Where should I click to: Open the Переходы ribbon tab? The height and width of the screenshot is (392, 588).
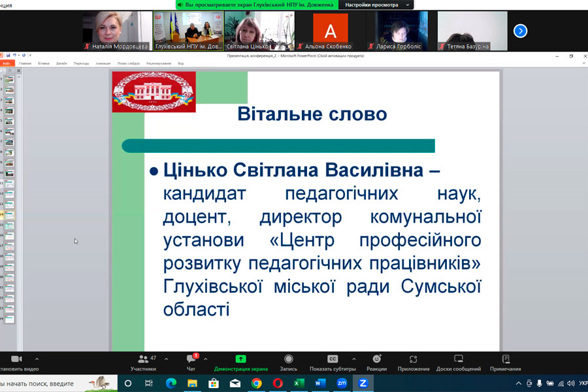(x=82, y=63)
